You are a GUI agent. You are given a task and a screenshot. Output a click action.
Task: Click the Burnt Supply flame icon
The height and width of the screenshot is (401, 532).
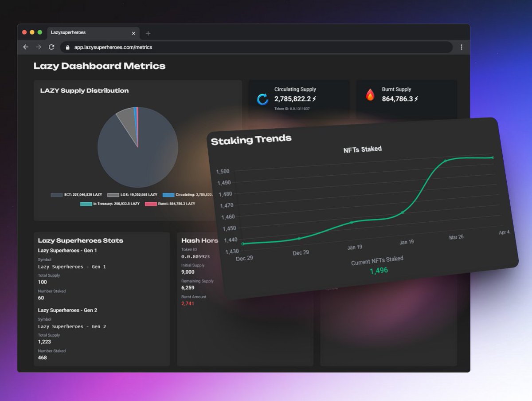pos(370,94)
